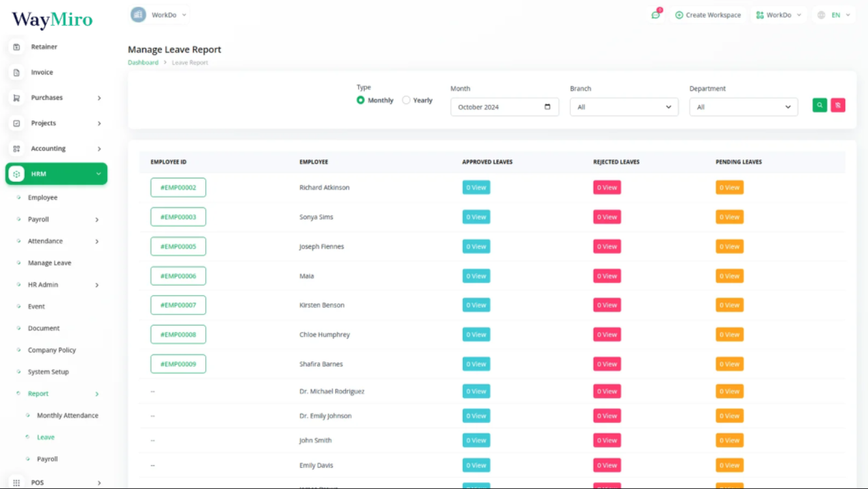
Task: Open the Leave report item
Action: pos(46,437)
